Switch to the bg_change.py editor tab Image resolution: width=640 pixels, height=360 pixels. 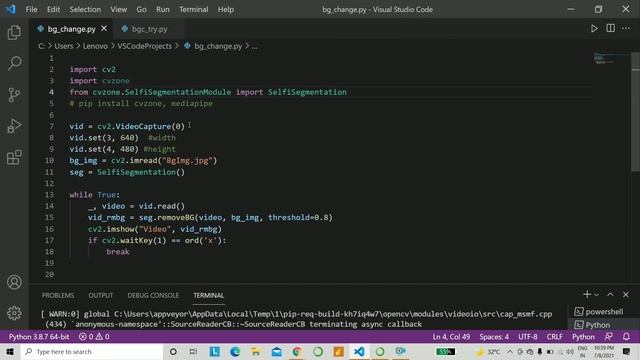click(x=71, y=29)
